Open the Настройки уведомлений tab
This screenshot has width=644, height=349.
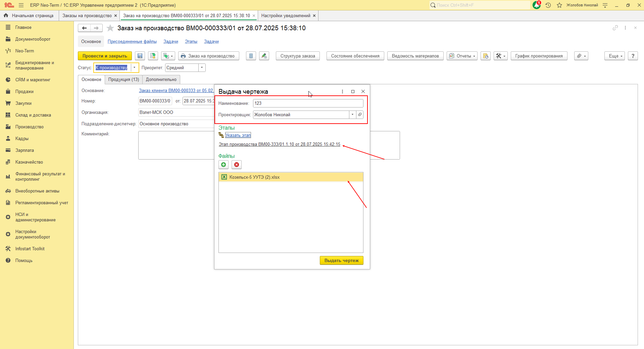(286, 16)
